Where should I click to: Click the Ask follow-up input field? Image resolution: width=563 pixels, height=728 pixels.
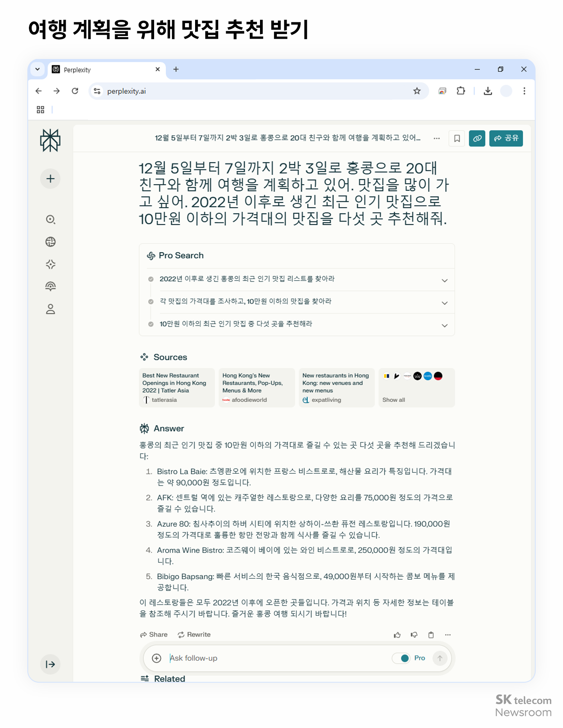[x=278, y=658]
